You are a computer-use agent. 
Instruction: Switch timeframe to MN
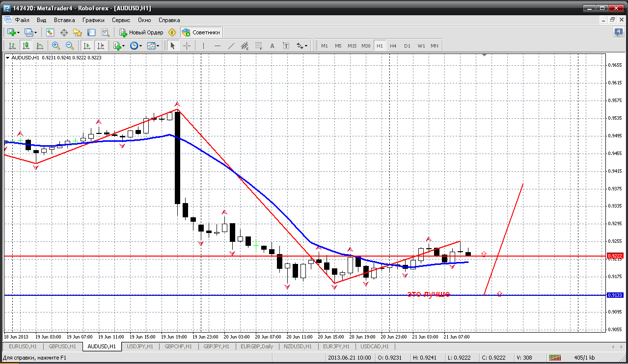[x=435, y=46]
